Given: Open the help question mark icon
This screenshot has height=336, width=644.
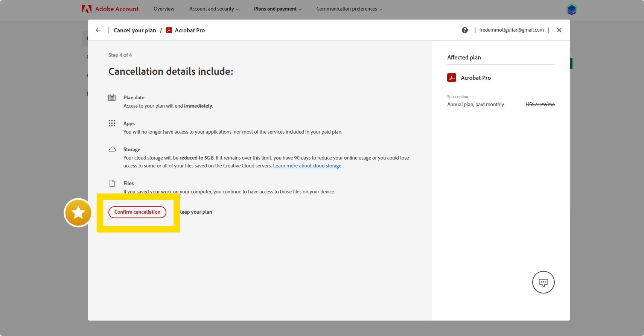Looking at the screenshot, I should (465, 30).
